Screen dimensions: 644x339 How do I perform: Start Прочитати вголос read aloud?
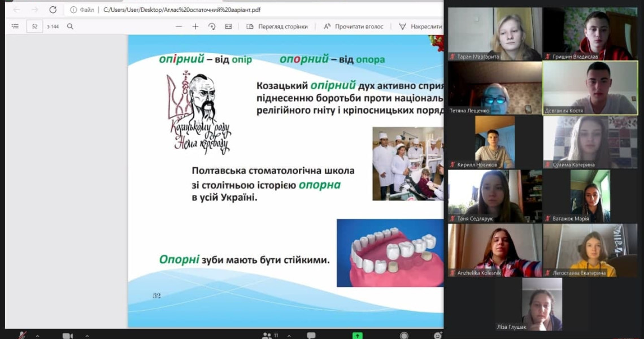click(x=353, y=27)
